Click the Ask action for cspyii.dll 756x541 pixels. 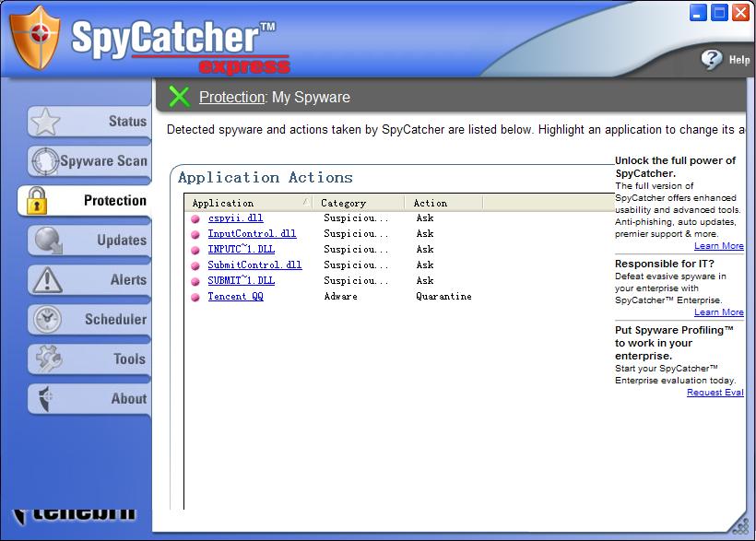(425, 218)
